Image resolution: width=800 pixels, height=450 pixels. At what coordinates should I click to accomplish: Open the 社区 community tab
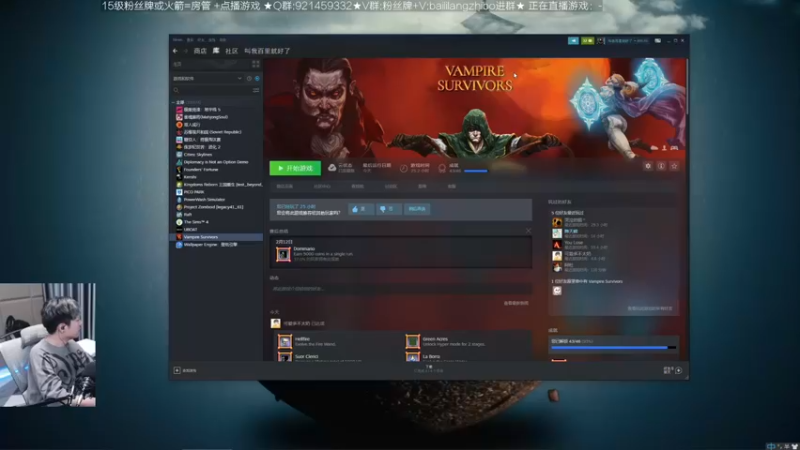click(232, 51)
